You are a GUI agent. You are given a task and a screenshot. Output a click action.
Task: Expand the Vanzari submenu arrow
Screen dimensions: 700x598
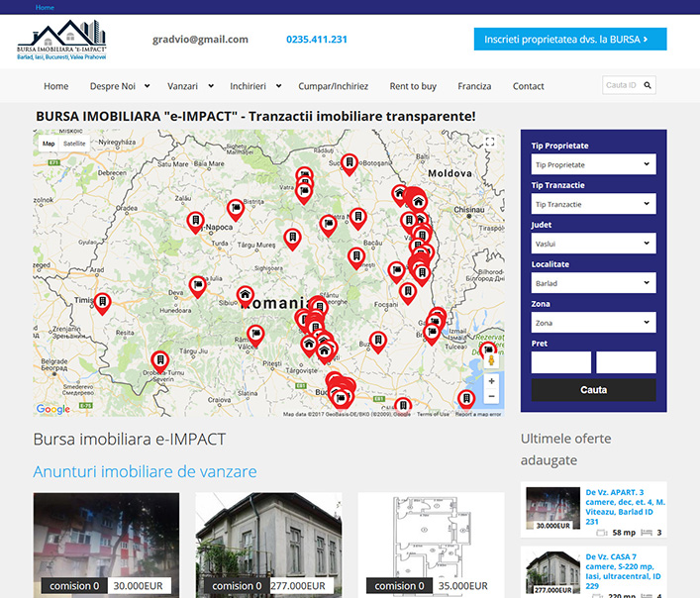tap(211, 86)
